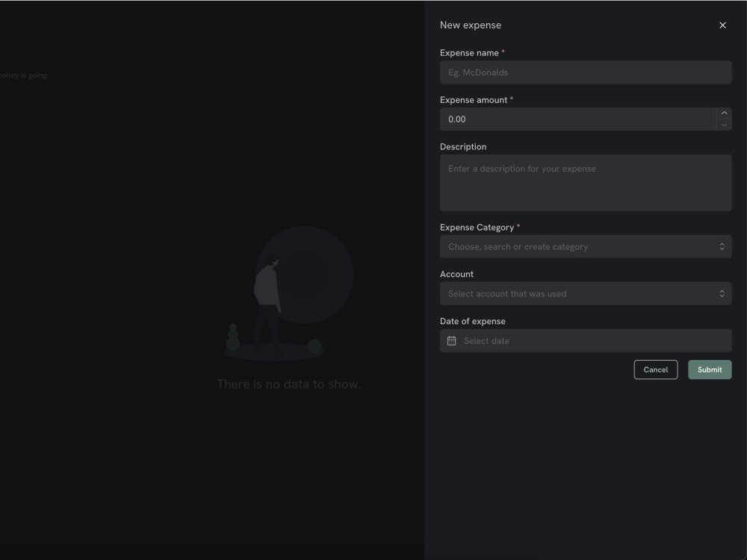Open the Expense Category dropdown
747x560 pixels.
coord(586,246)
